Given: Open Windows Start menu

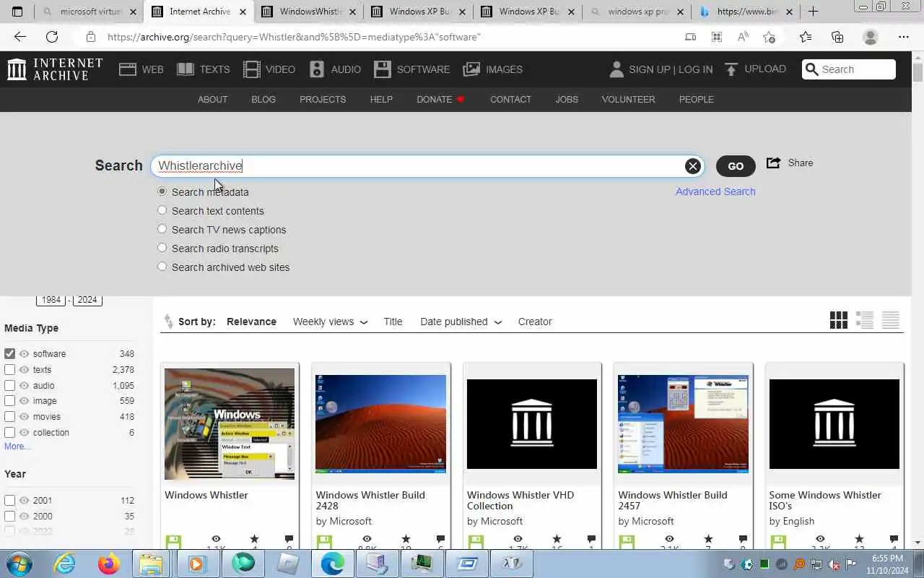Looking at the screenshot, I should [x=19, y=564].
